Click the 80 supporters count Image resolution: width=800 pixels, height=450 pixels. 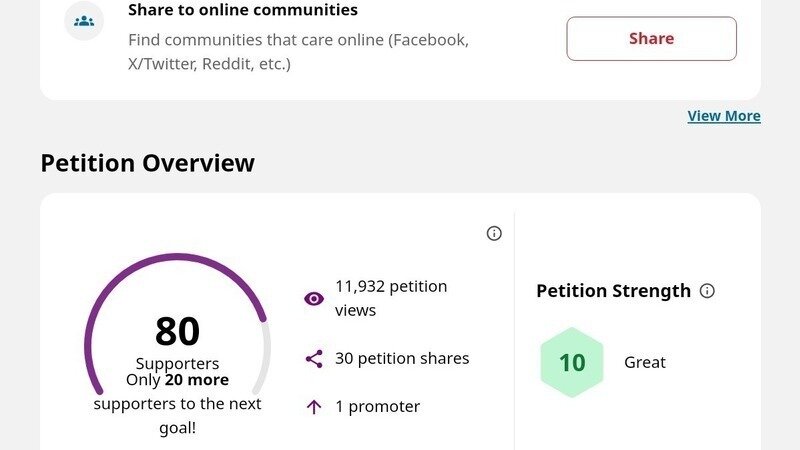(177, 331)
